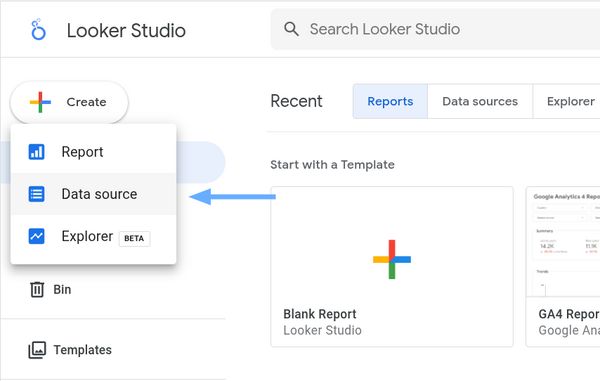Focus the Search Looker Studio field
600x381 pixels.
click(x=435, y=29)
